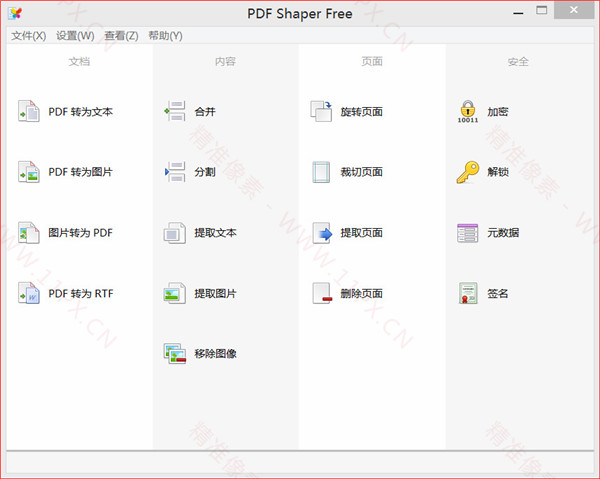Click the 图片转为 PDF icon
Image resolution: width=600 pixels, height=479 pixels.
click(x=29, y=233)
